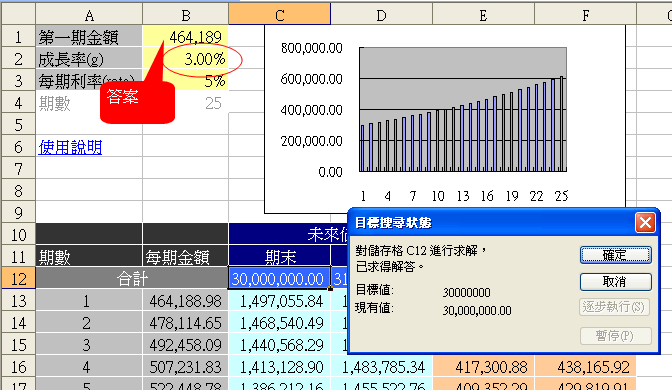Click cell A13 with period number 1
The height and width of the screenshot is (390, 672).
pyautogui.click(x=89, y=301)
